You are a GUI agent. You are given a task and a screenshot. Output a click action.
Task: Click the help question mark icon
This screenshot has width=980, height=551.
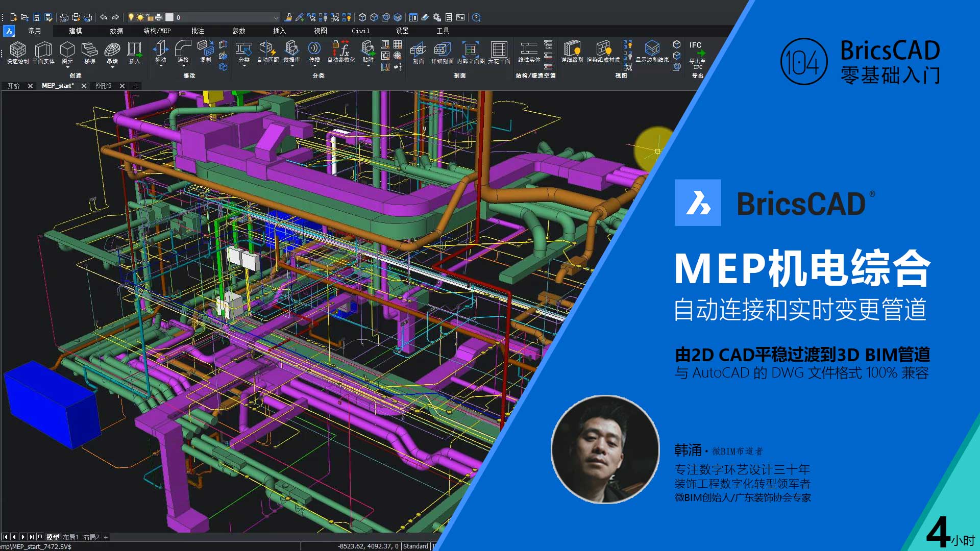476,17
